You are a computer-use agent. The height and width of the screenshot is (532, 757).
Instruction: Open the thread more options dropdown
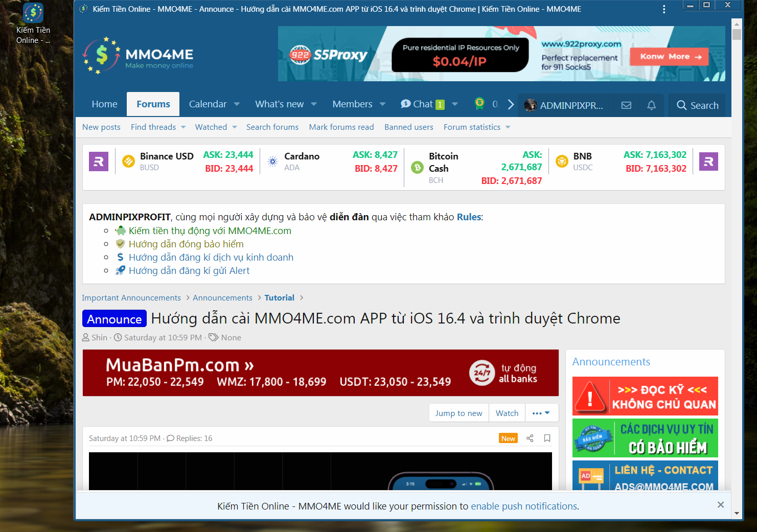tap(541, 413)
